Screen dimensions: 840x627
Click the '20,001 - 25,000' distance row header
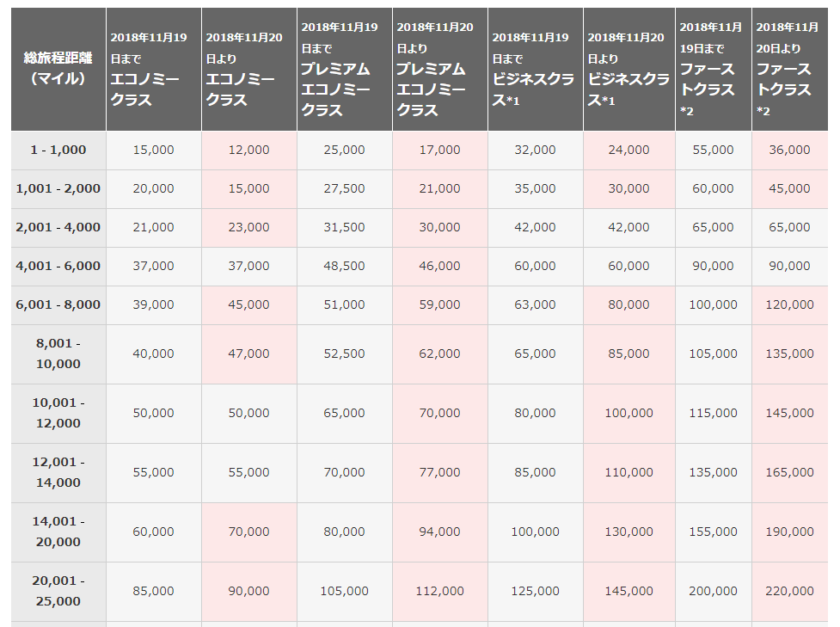(x=58, y=591)
